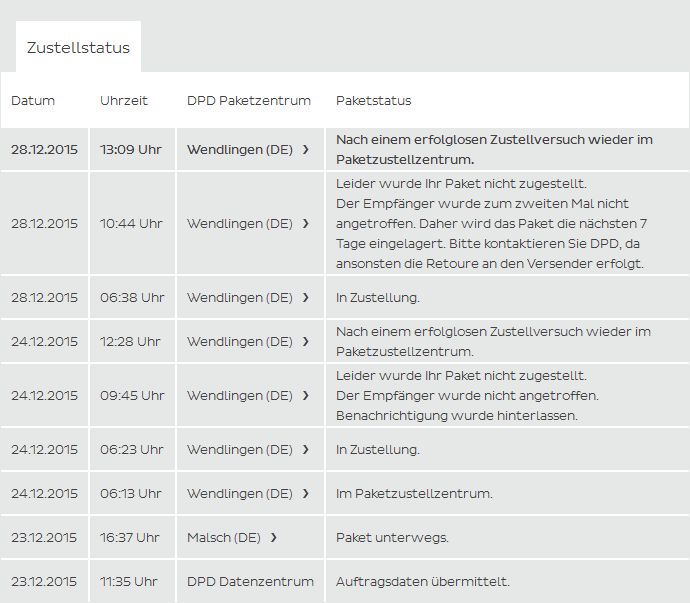Select the date in the 11:35 Uhr row
This screenshot has height=603, width=690.
(x=44, y=582)
